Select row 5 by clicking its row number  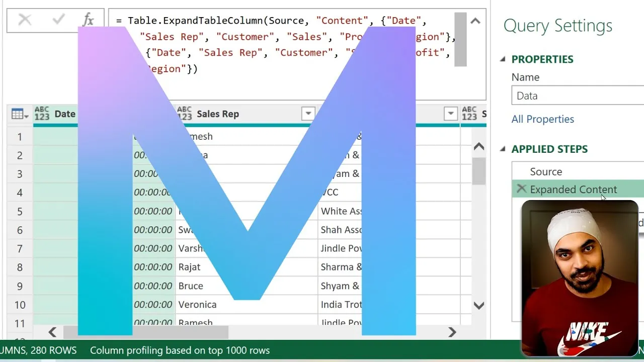(x=19, y=211)
